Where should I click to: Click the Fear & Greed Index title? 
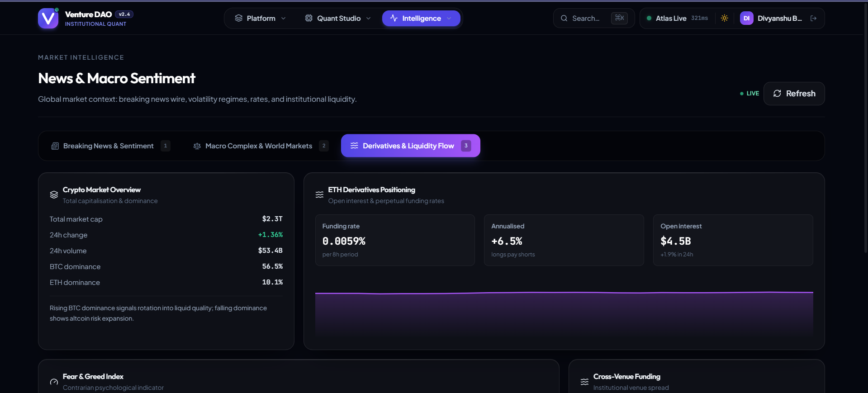pos(93,377)
